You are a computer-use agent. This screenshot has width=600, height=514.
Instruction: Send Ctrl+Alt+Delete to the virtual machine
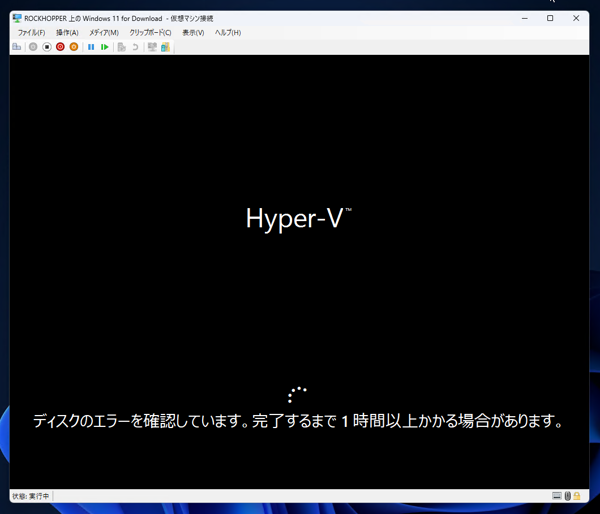[16, 47]
